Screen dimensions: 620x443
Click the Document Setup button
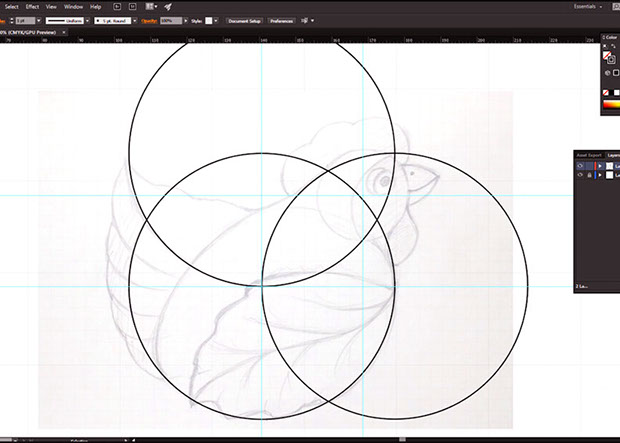[x=244, y=20]
